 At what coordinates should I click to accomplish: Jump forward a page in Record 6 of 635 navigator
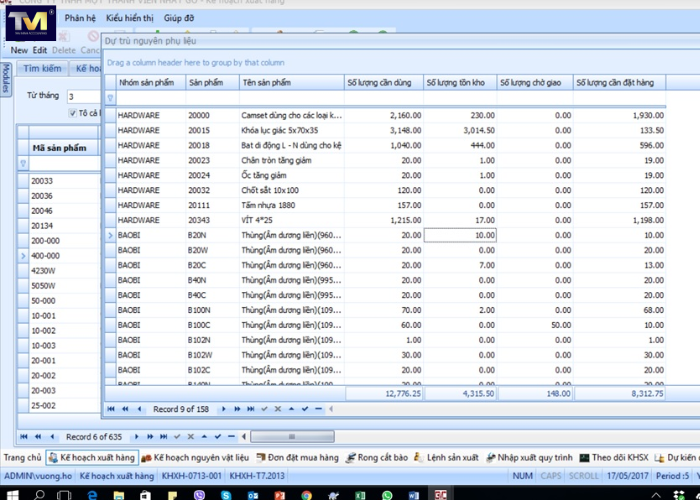pyautogui.click(x=150, y=437)
